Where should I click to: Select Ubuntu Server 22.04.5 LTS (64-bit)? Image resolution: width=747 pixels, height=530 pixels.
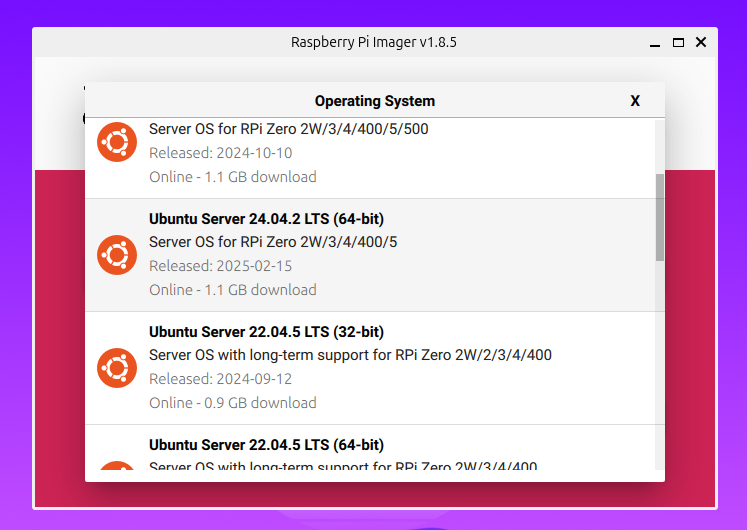point(374,448)
